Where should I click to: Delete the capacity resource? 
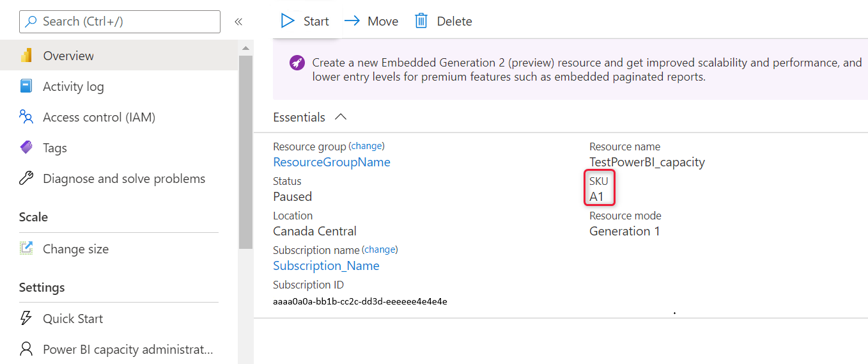(x=444, y=21)
